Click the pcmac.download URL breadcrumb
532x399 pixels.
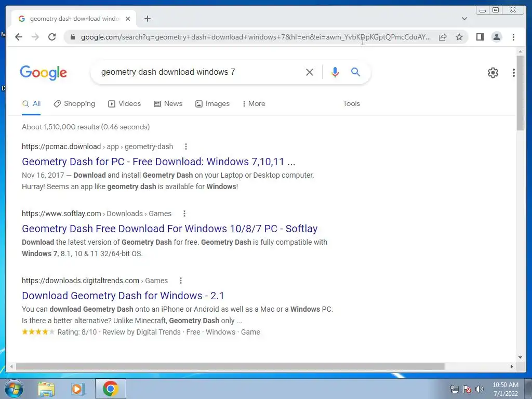pos(97,147)
